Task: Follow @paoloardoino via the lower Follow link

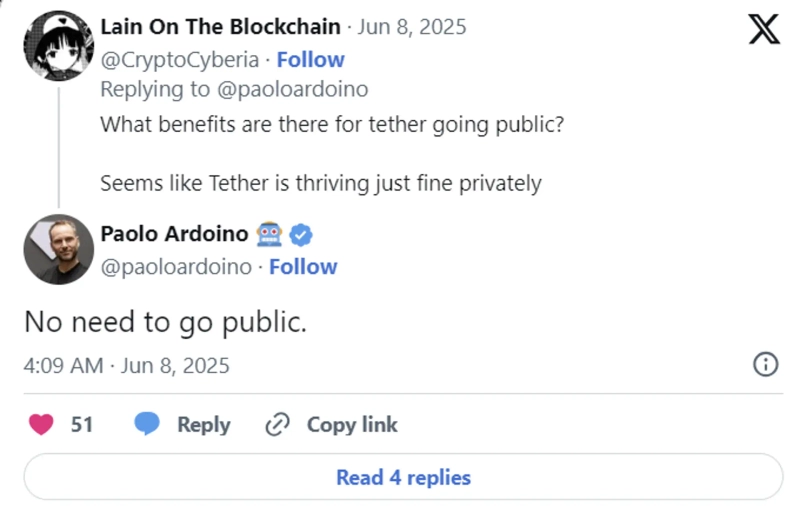Action: [303, 267]
